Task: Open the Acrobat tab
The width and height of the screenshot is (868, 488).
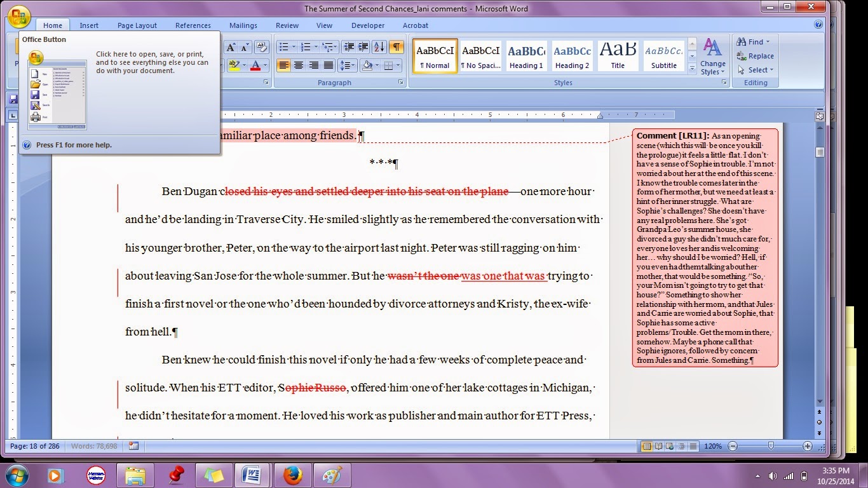Action: (416, 25)
